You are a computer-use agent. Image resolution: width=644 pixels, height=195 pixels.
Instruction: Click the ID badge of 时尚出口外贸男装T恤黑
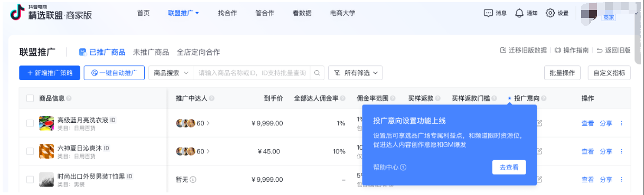[129, 176]
